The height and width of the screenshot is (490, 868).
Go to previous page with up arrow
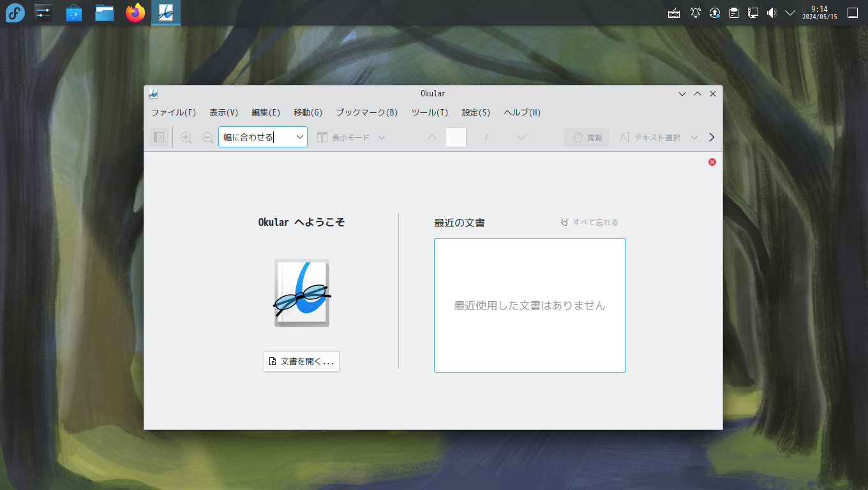point(432,137)
